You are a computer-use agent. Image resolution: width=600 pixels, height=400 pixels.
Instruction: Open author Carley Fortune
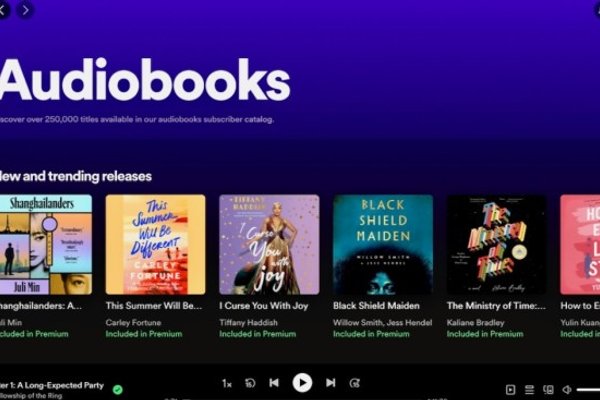pyautogui.click(x=133, y=323)
